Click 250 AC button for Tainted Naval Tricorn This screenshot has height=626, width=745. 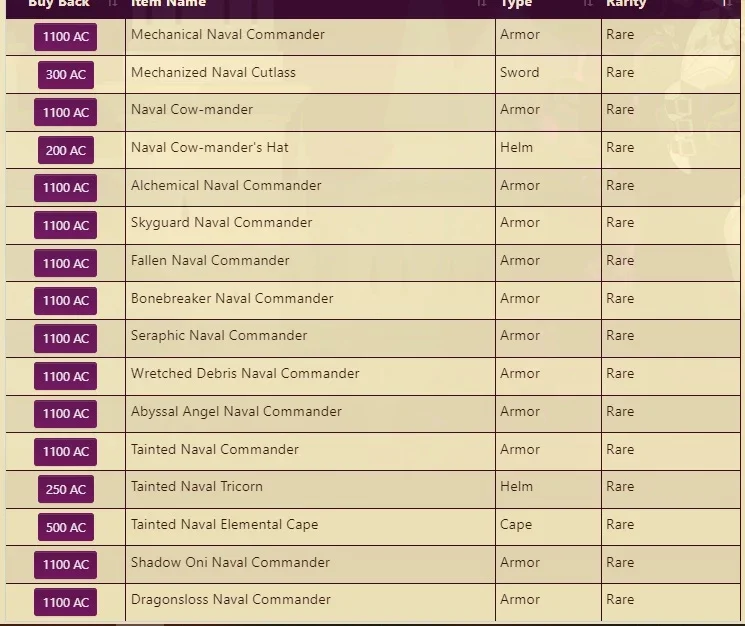66,489
